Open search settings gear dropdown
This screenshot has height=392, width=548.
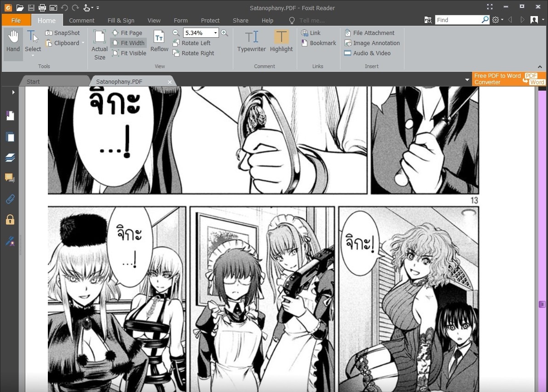pyautogui.click(x=498, y=20)
